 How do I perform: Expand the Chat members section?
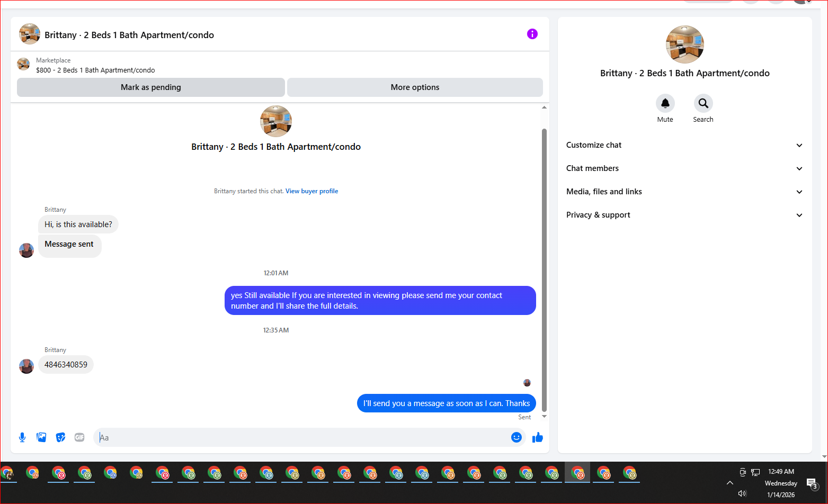click(684, 168)
